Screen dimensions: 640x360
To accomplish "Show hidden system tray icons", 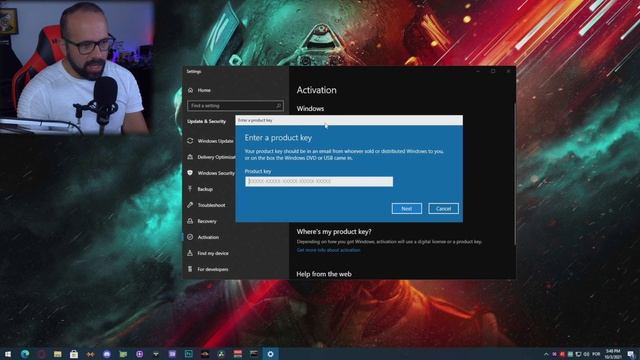I will (546, 354).
